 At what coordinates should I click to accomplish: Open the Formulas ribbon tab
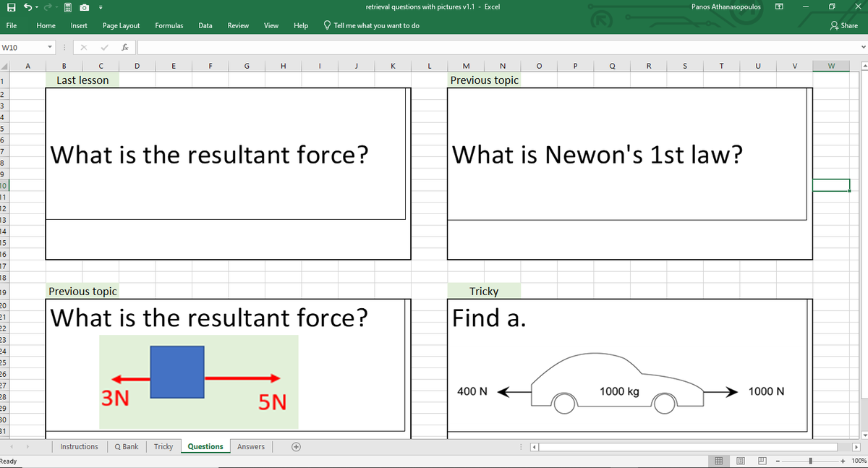click(169, 25)
